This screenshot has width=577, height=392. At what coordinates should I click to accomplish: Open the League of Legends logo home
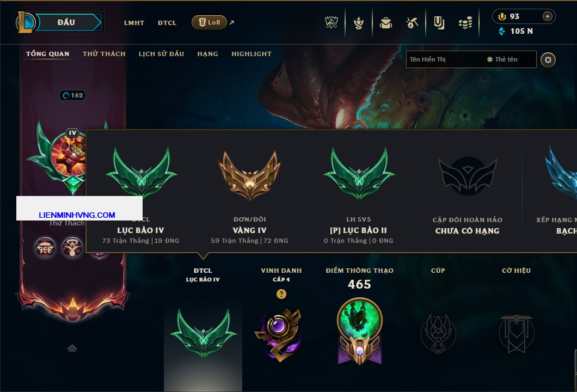pos(26,22)
